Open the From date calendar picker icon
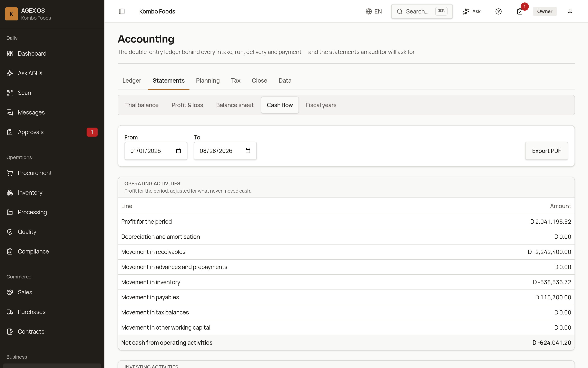 pos(178,151)
